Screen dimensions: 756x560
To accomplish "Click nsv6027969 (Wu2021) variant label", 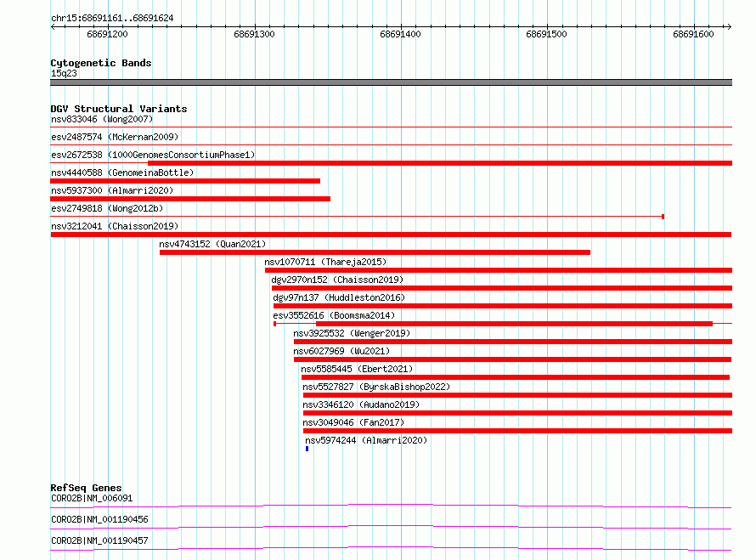I will pos(341,351).
